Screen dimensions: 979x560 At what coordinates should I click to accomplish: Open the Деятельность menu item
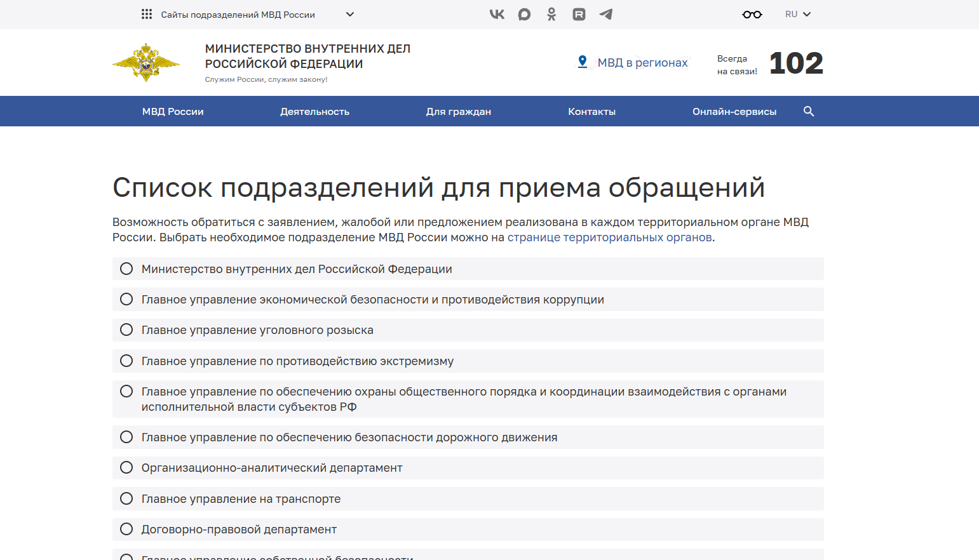314,111
